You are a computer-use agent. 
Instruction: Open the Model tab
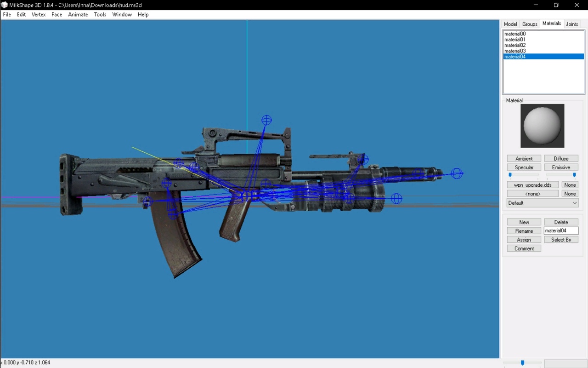tap(510, 24)
